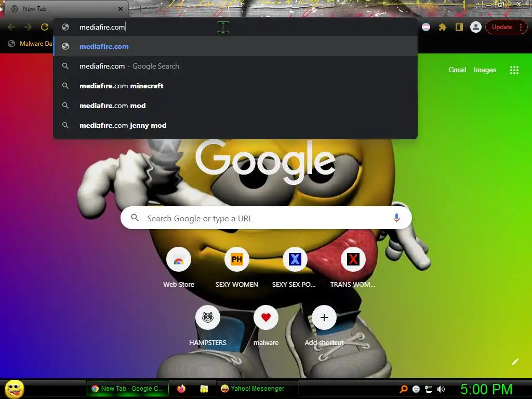The width and height of the screenshot is (532, 399).
Task: Click the striped flag extension icon
Action: pyautogui.click(x=426, y=27)
